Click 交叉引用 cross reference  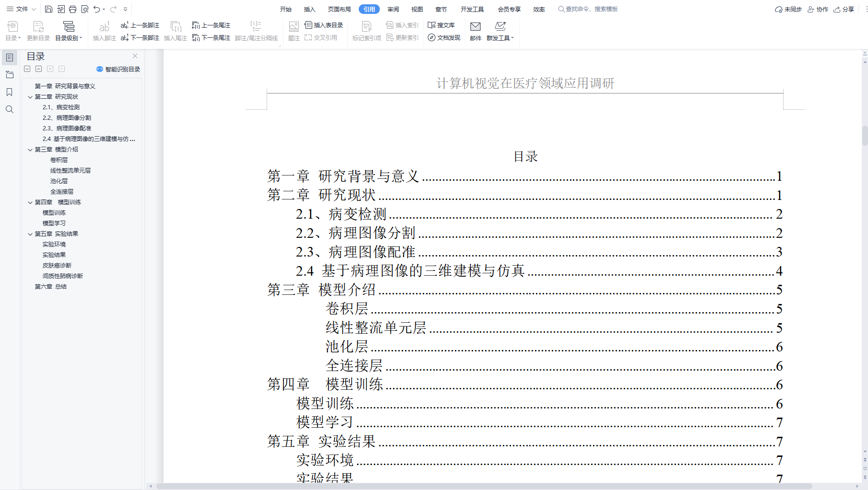(321, 37)
